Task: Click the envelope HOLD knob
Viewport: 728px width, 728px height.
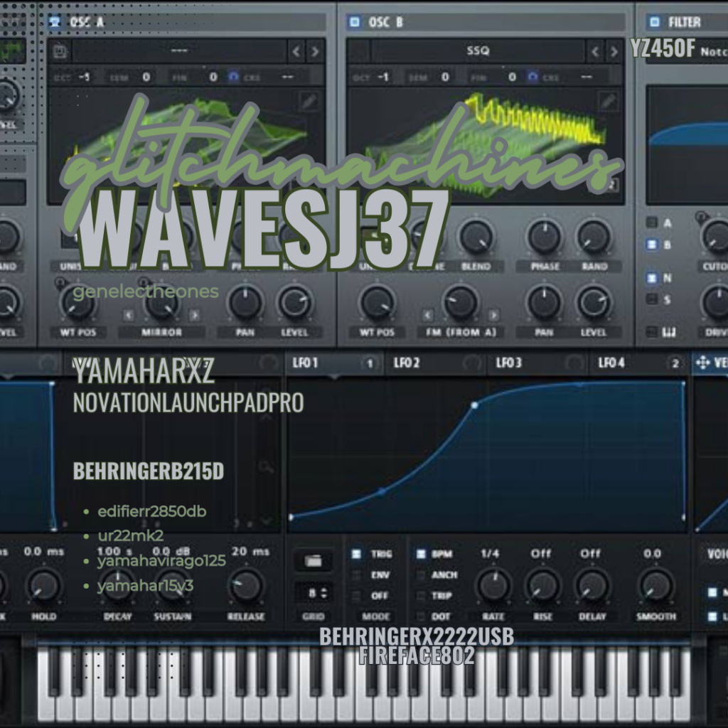Action: tap(43, 587)
